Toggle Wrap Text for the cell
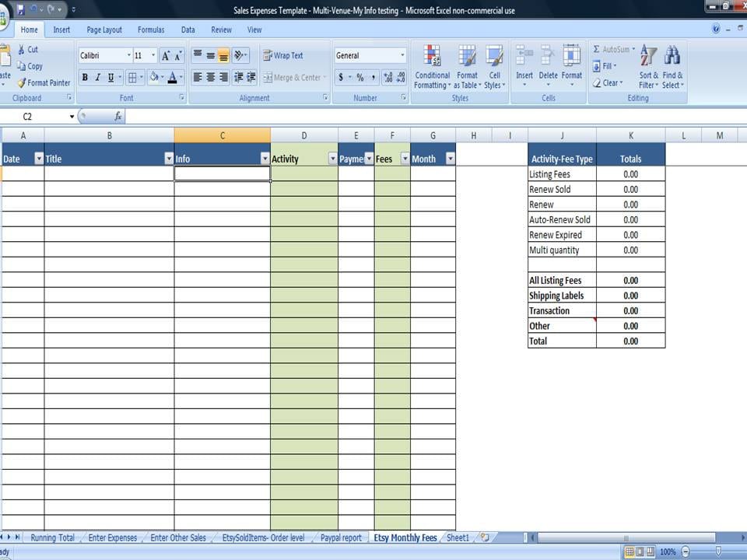Screen dimensions: 747x560 [282, 55]
